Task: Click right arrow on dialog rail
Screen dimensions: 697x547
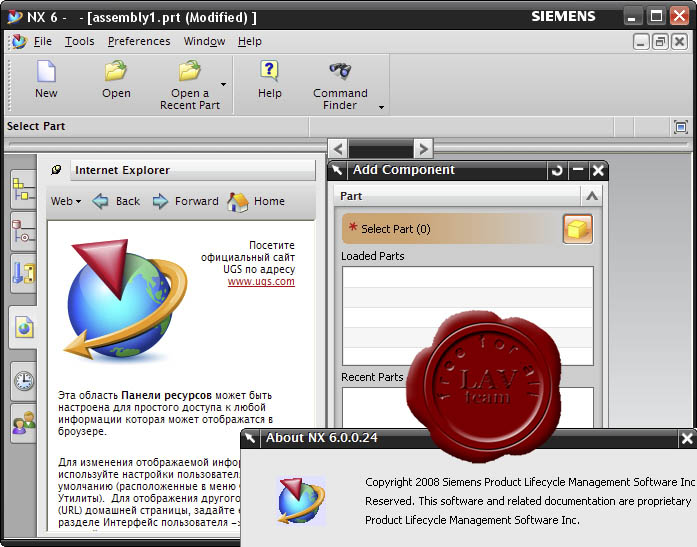Action: click(423, 148)
